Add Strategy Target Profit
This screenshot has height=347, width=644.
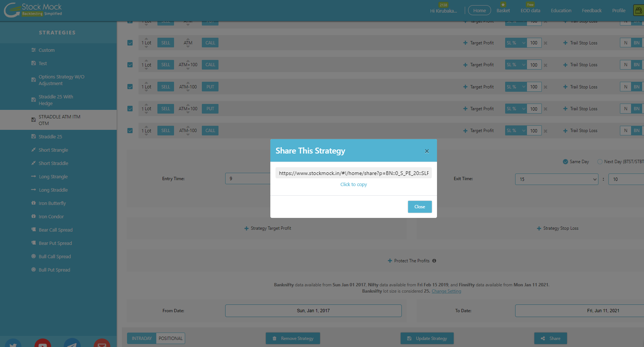point(268,228)
